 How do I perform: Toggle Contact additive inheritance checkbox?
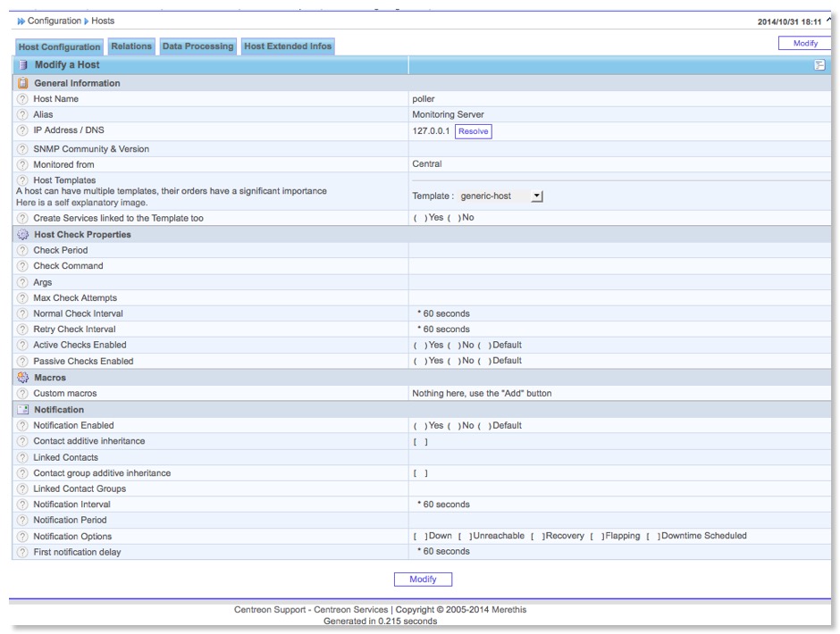tap(420, 442)
